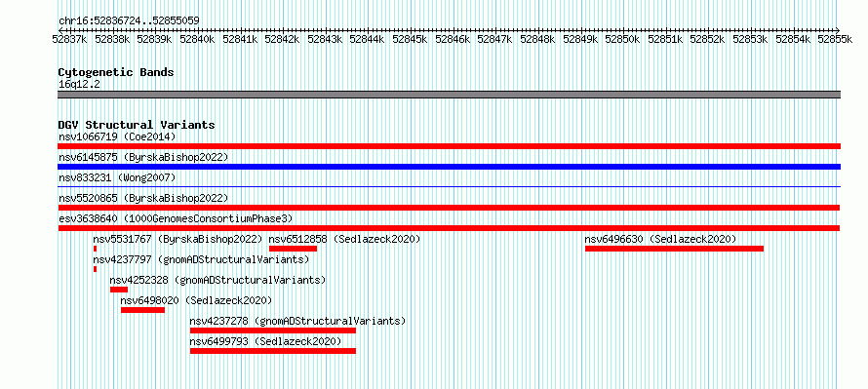Click the red bar under nsv6496630

[x=674, y=249]
